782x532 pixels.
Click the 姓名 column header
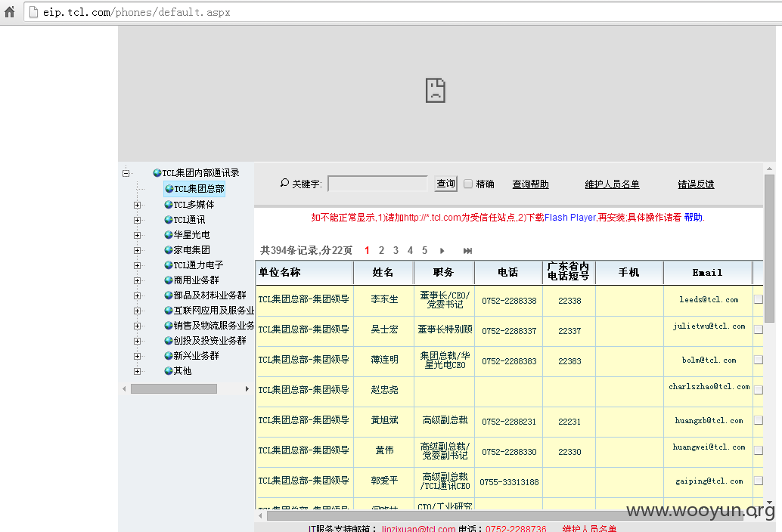tap(383, 273)
